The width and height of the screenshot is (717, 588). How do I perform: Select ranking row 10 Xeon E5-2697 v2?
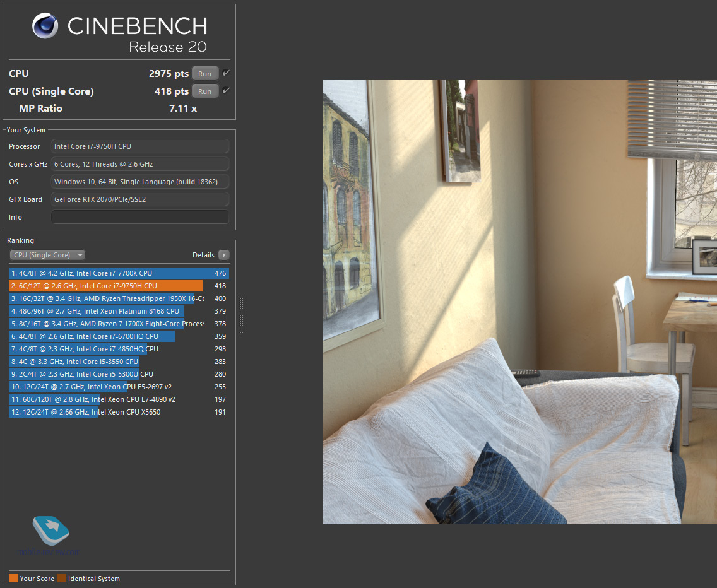[x=119, y=387]
